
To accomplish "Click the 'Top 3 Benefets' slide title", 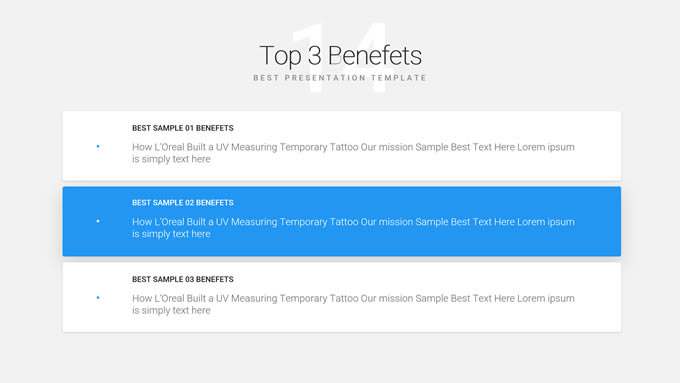I will click(340, 56).
